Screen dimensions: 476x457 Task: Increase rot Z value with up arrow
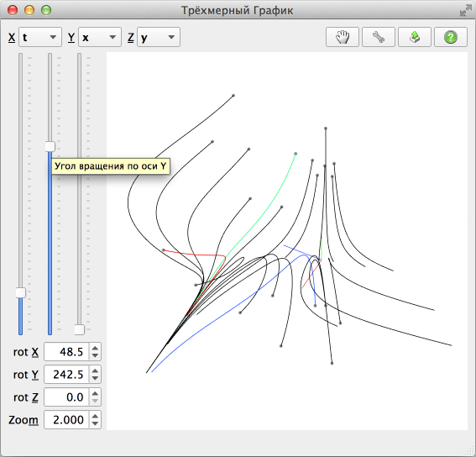95,393
